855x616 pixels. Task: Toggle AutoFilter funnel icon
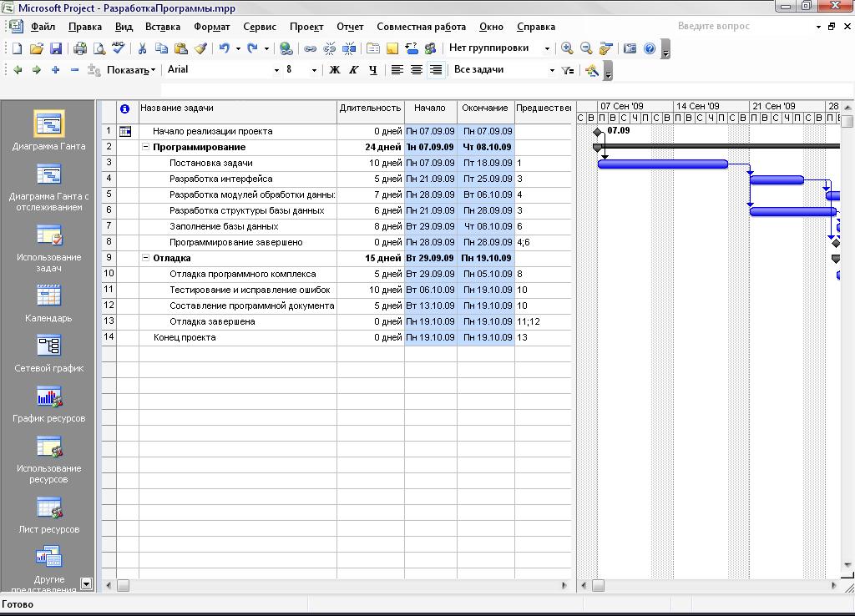tap(568, 70)
